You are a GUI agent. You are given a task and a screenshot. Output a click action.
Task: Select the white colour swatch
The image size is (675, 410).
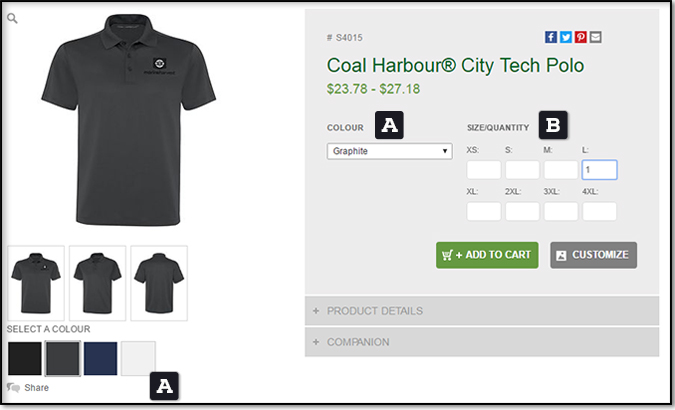coord(138,358)
